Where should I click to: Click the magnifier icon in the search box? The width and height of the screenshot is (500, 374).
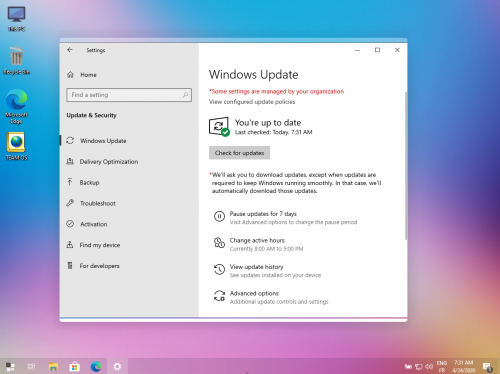point(185,95)
